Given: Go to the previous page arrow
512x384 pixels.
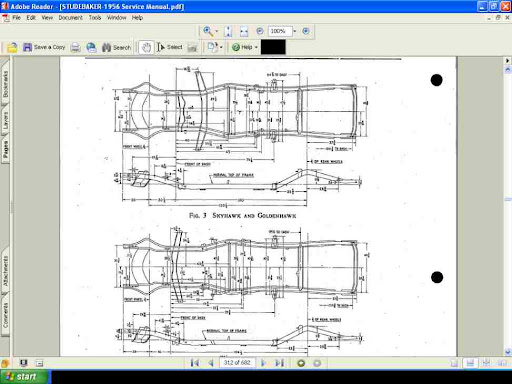Looking at the screenshot, I should [211, 363].
